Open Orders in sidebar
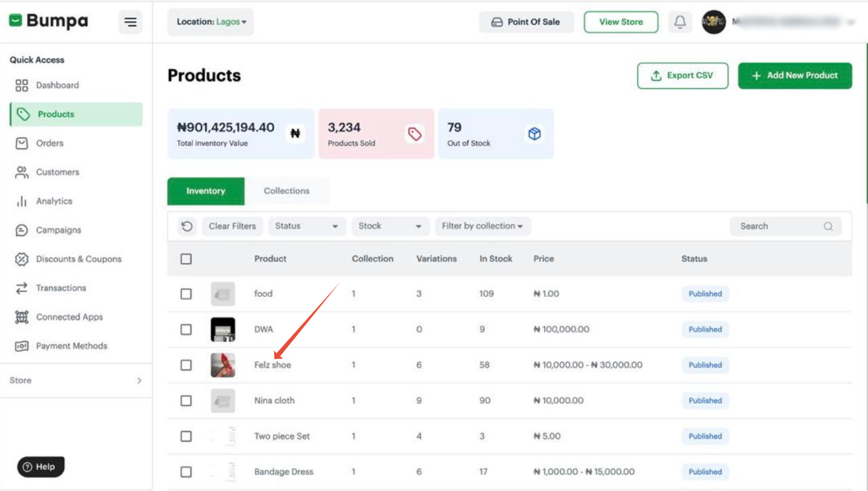 click(x=76, y=143)
